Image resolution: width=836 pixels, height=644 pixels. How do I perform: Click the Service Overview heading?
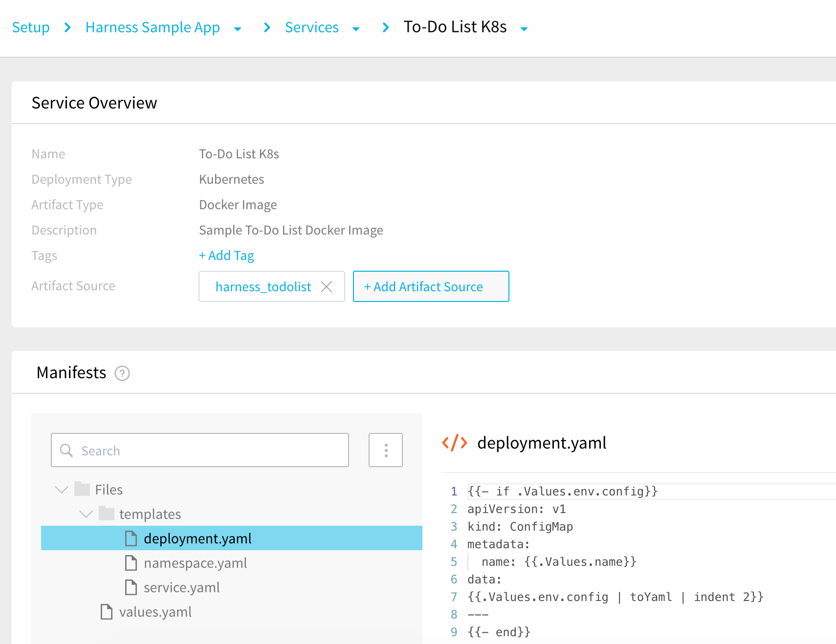tap(94, 103)
